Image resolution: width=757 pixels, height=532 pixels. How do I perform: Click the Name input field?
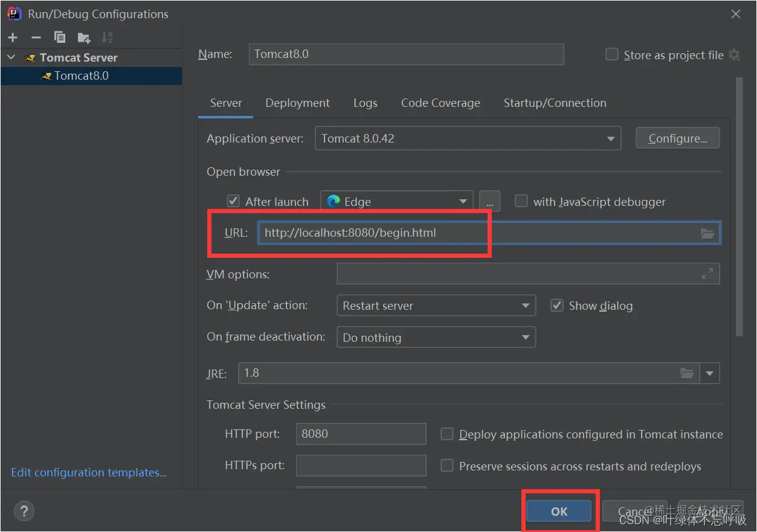click(x=406, y=54)
